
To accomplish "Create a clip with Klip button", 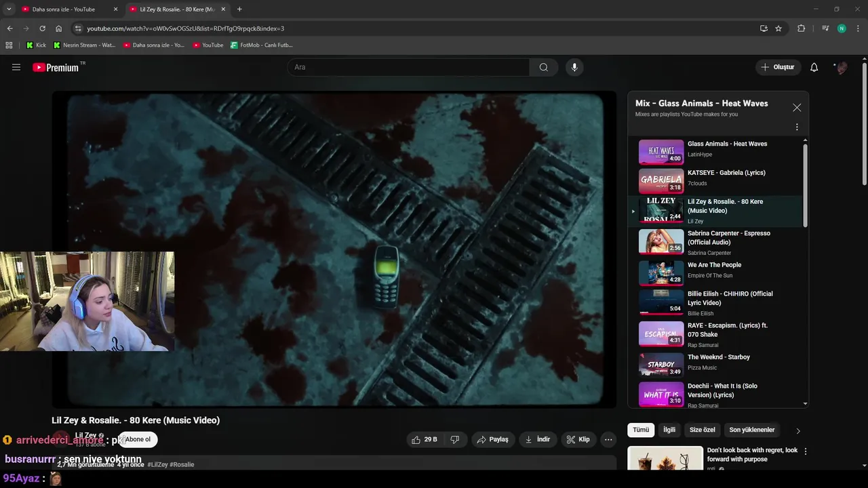I will [578, 439].
